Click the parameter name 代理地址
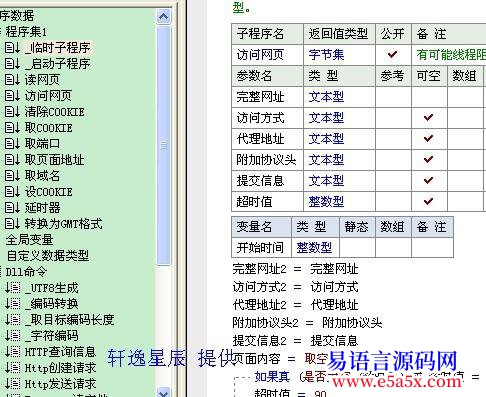The width and height of the screenshot is (486, 397). click(x=260, y=139)
